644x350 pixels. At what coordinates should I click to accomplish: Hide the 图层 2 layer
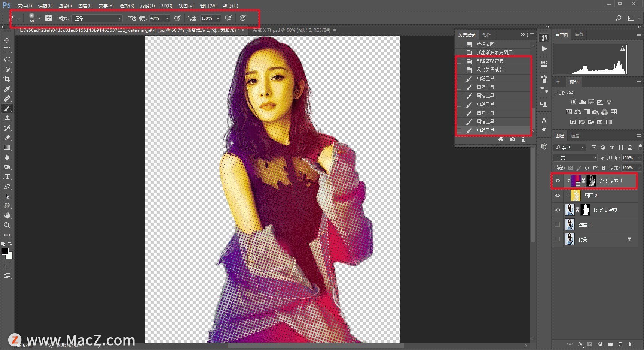coord(558,196)
